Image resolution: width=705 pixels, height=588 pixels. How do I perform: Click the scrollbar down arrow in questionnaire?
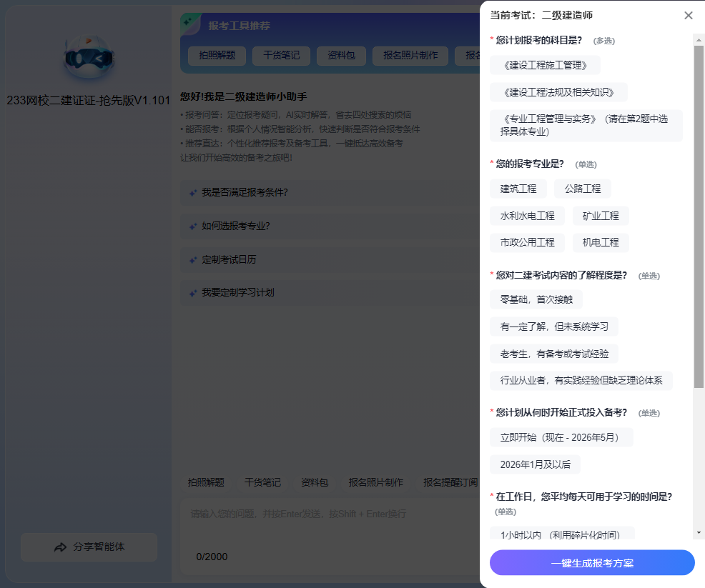[x=699, y=532]
